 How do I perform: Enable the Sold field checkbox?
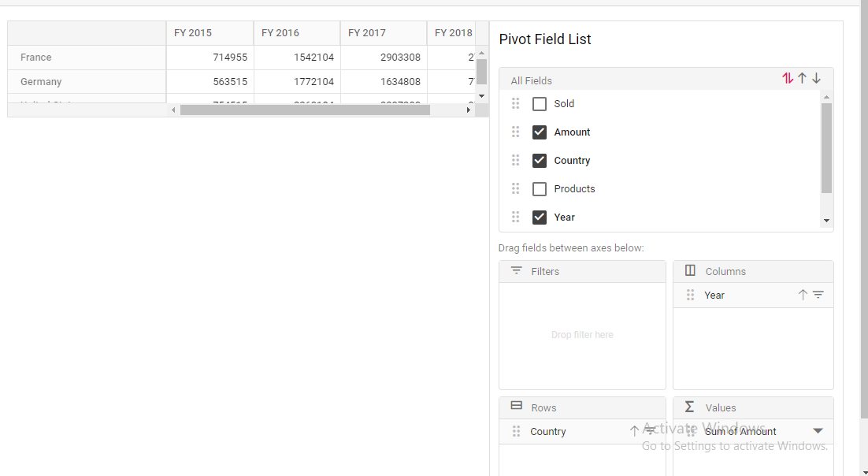pos(540,103)
